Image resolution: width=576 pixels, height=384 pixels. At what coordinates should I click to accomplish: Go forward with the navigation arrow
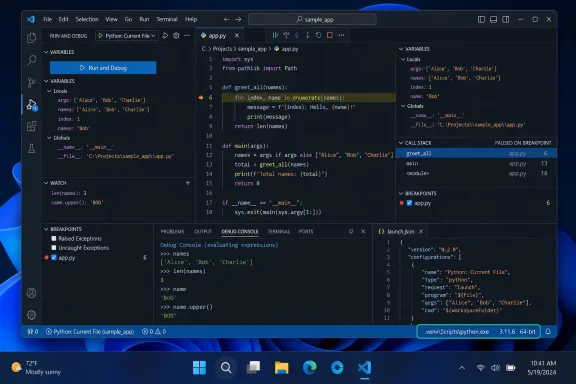click(x=238, y=19)
